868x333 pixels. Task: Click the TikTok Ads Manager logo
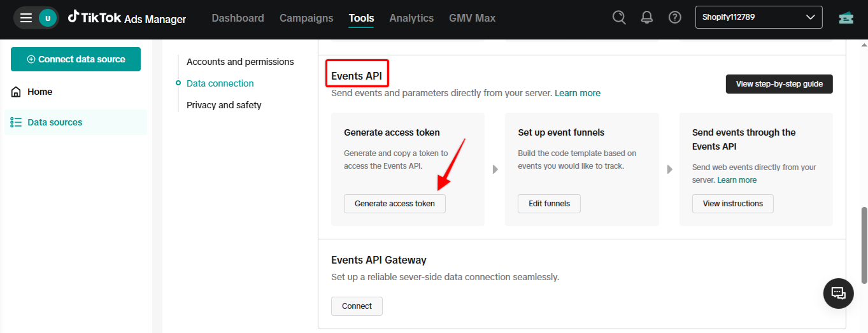pos(127,18)
